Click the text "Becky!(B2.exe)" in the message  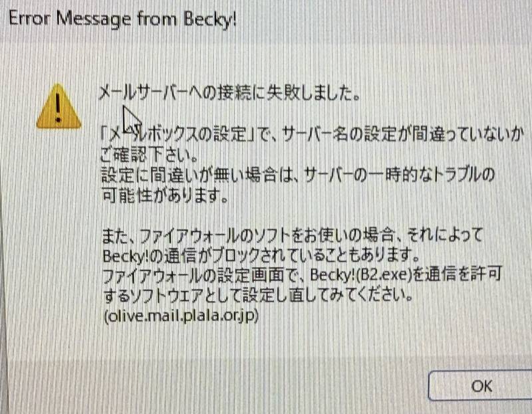(x=360, y=275)
